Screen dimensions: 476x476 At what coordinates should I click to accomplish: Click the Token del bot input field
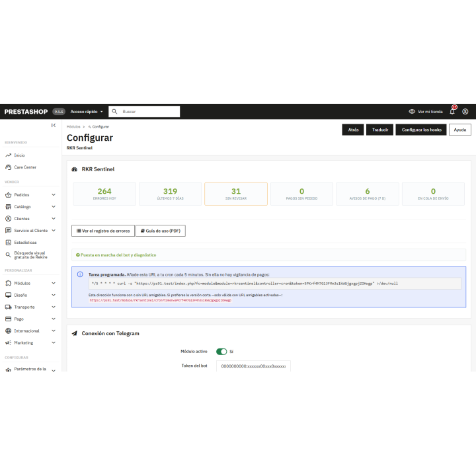click(253, 366)
